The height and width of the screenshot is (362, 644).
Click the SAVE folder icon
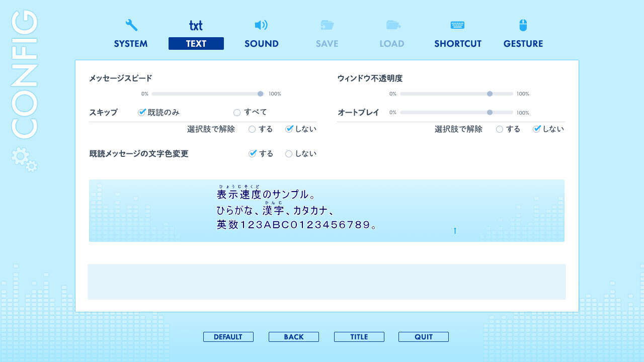point(327,24)
